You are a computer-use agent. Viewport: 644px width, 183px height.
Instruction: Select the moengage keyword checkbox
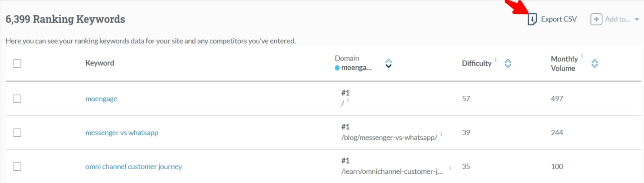17,99
